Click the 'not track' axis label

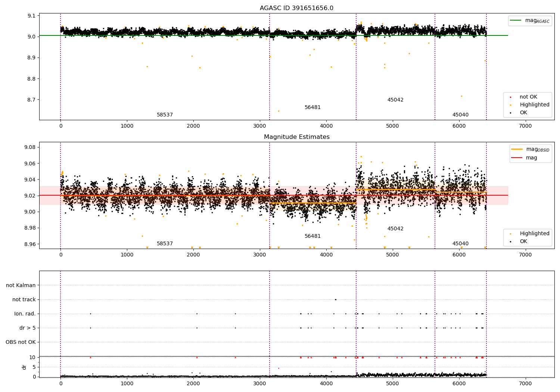click(24, 300)
